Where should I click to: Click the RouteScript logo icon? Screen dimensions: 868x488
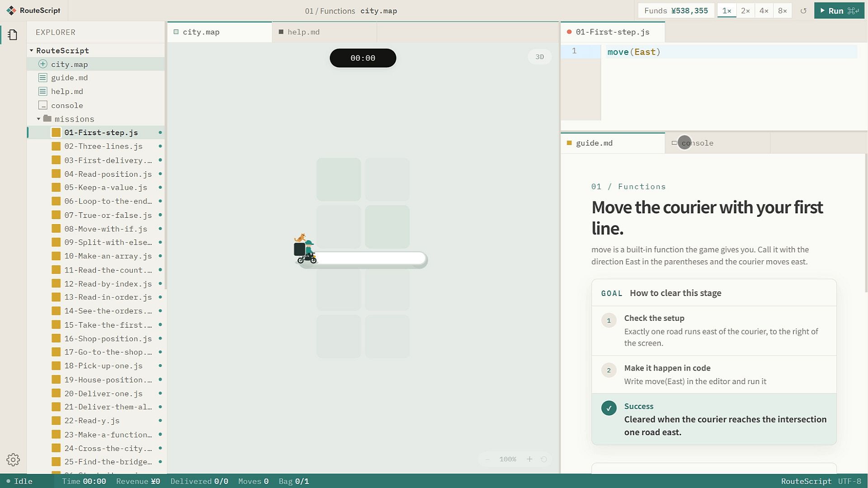tap(11, 10)
